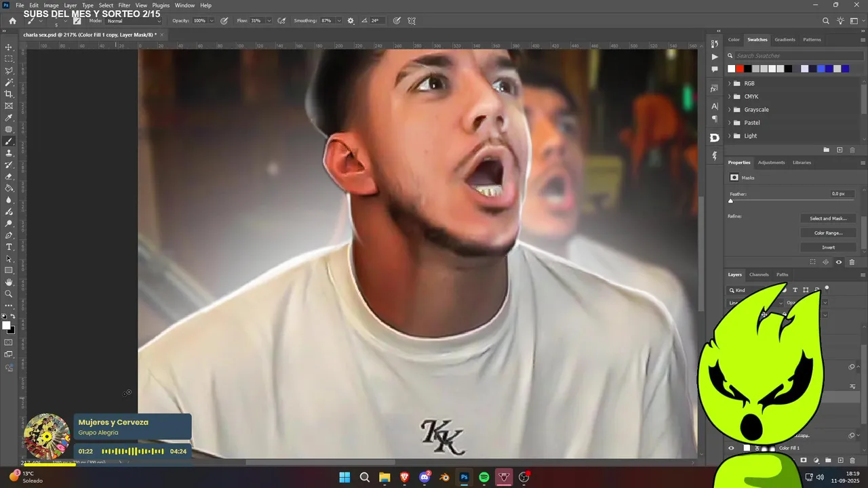Viewport: 868px width, 488px height.
Task: Select the Zoom tool
Action: (9, 294)
